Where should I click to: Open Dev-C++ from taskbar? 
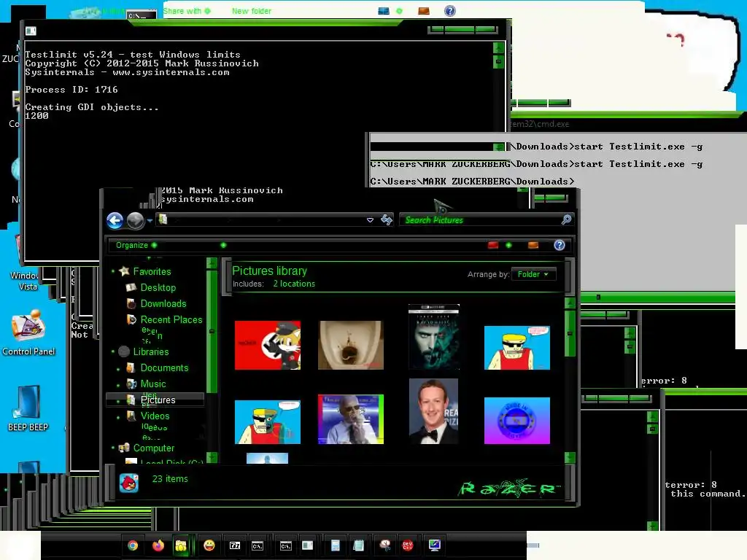coord(407,545)
